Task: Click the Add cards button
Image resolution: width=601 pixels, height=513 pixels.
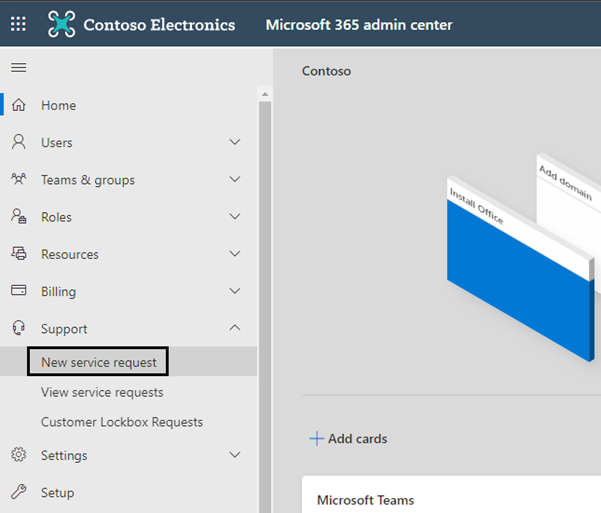Action: click(348, 438)
